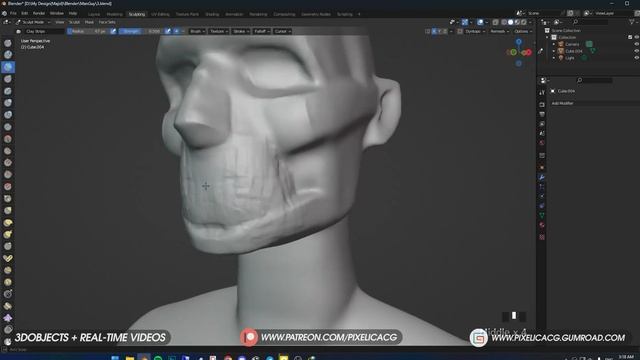Open the Dyntopo settings popover
Screen dimensions: 640x360
[476, 31]
